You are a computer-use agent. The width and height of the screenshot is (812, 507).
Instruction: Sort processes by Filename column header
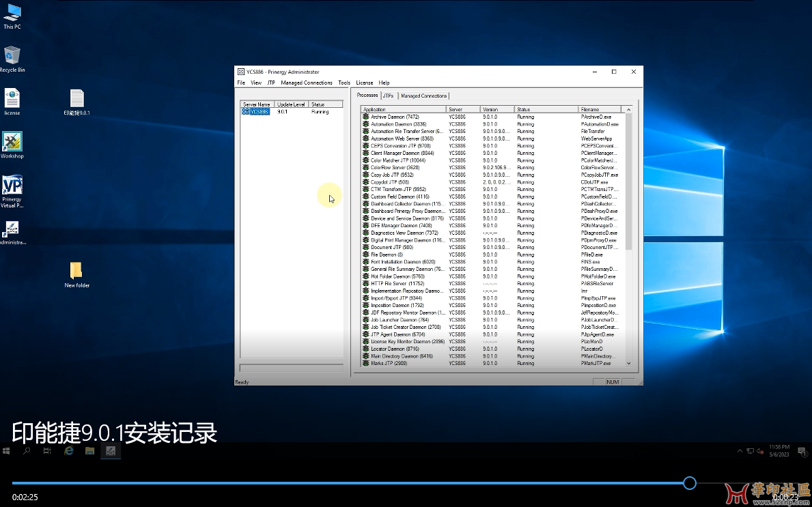(599, 110)
